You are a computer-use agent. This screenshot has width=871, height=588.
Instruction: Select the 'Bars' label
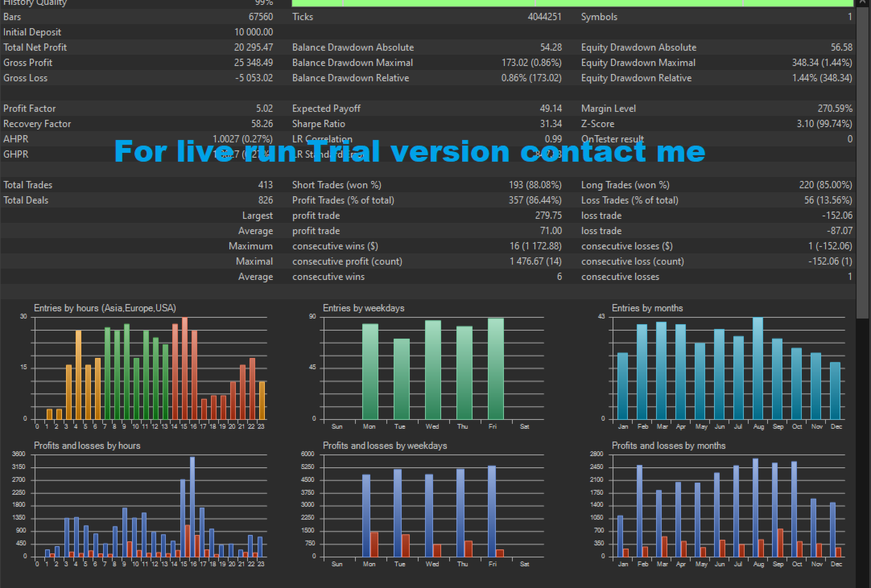point(12,17)
